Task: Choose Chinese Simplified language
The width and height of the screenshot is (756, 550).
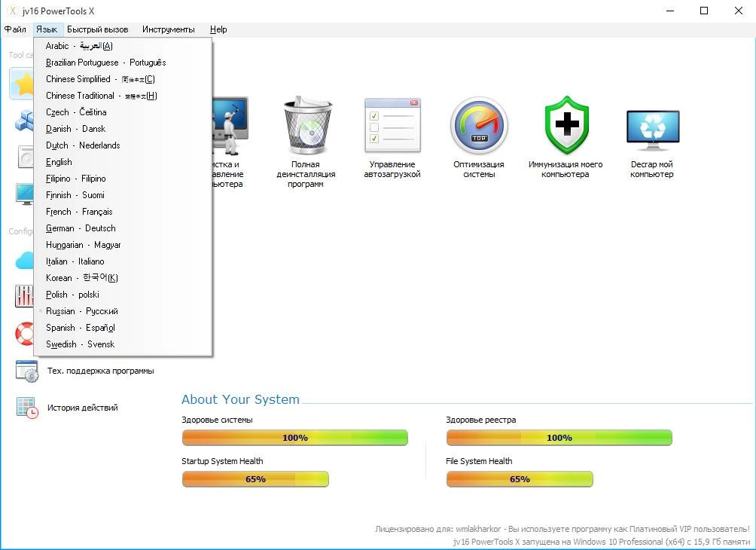Action: pyautogui.click(x=123, y=79)
